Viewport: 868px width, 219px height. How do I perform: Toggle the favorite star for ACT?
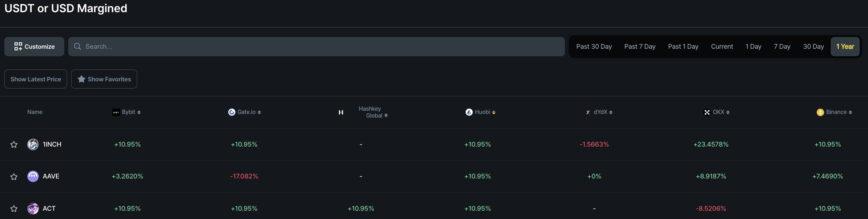coord(14,208)
